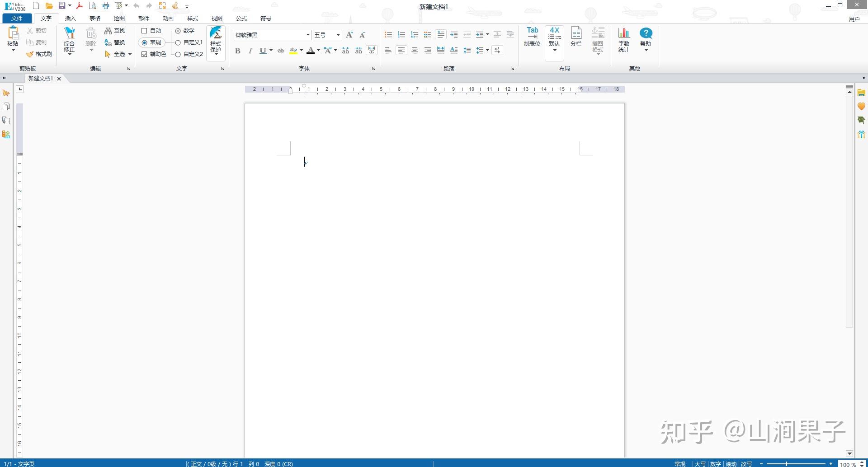Expand the 帮助 help dropdown

646,50
